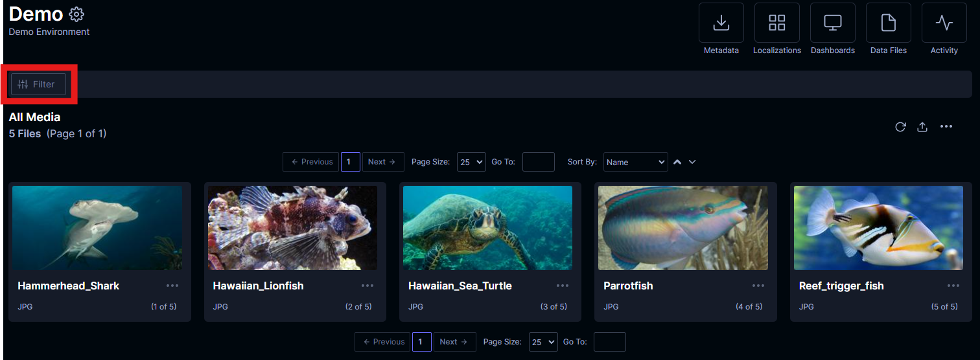This screenshot has width=980, height=360.
Task: Click the (3 of 5) text
Action: (554, 307)
